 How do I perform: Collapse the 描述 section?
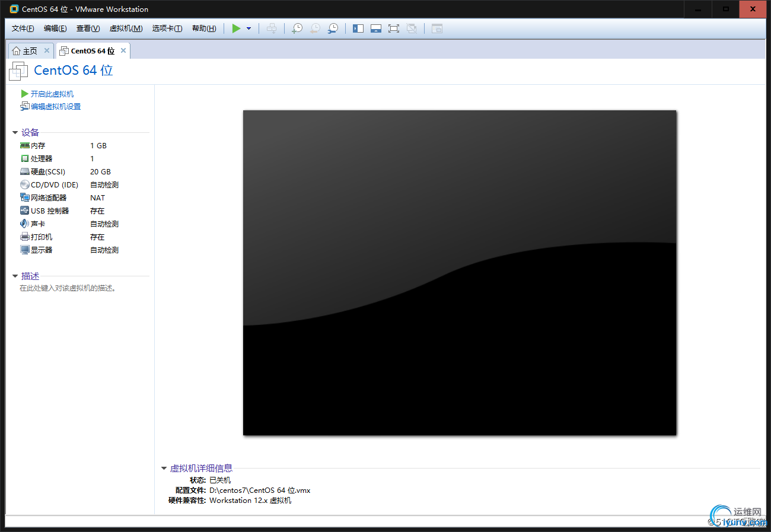coord(15,276)
